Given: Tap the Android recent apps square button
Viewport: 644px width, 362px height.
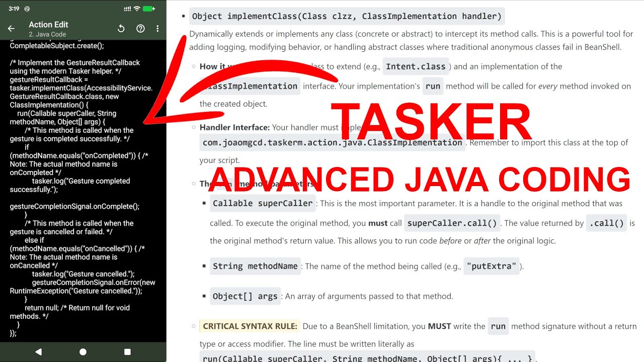Looking at the screenshot, I should coord(127,352).
